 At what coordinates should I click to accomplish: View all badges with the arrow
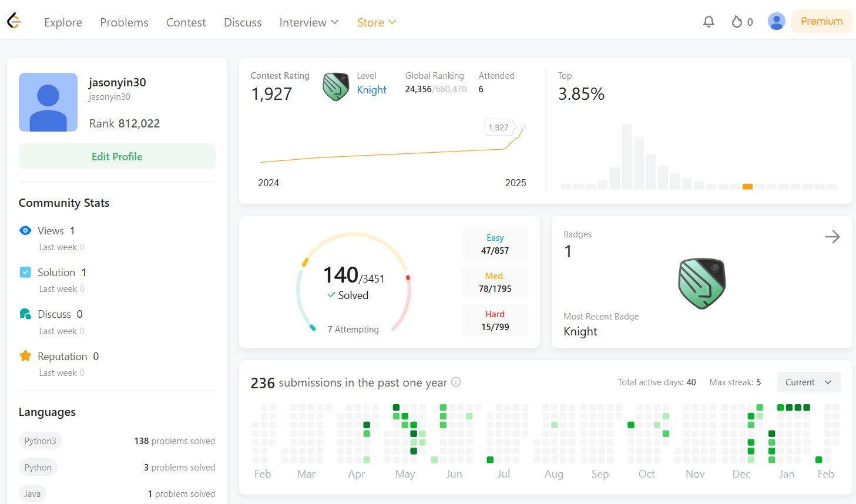(832, 237)
